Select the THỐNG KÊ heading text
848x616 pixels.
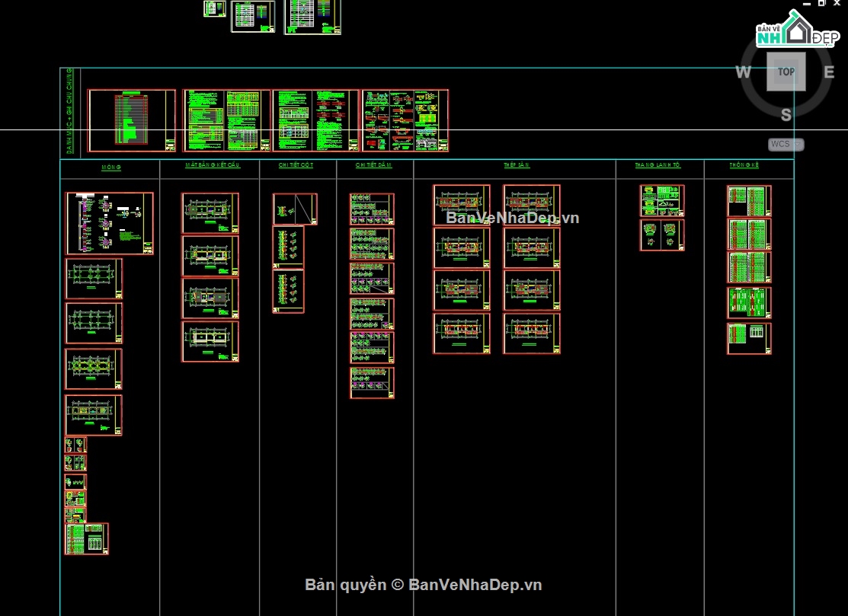point(744,165)
